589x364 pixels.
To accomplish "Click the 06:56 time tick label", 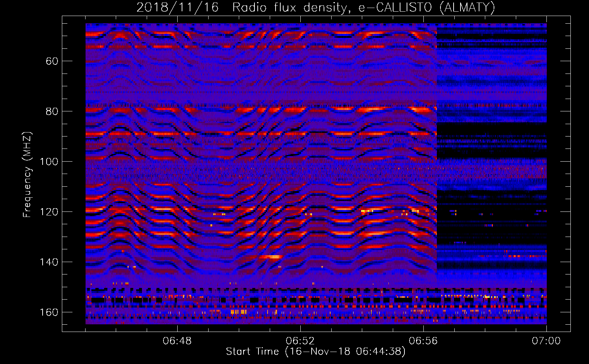I will click(423, 341).
